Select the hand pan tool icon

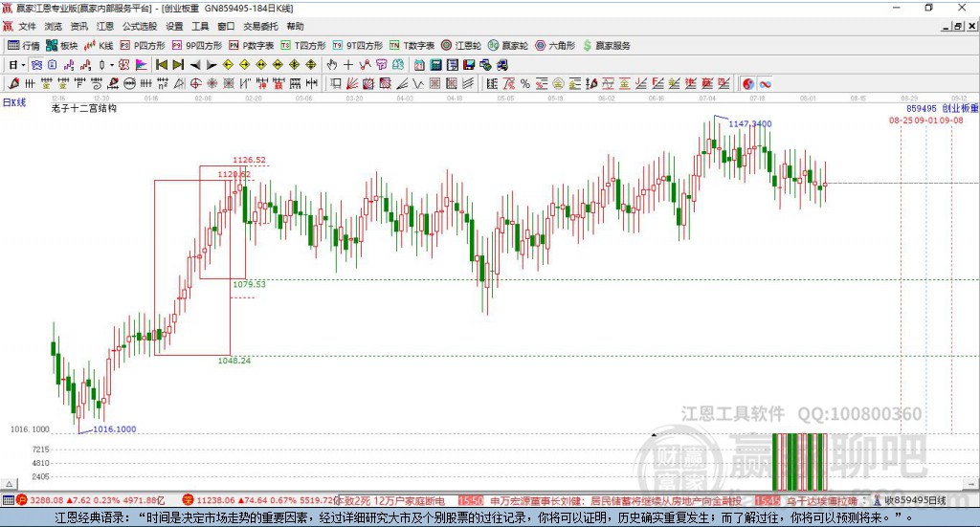332,65
